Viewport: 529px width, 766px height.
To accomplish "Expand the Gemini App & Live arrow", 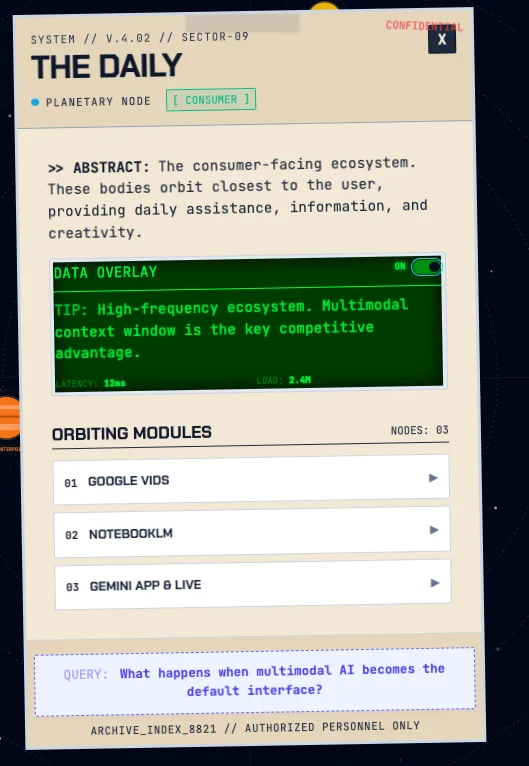I will point(435,583).
